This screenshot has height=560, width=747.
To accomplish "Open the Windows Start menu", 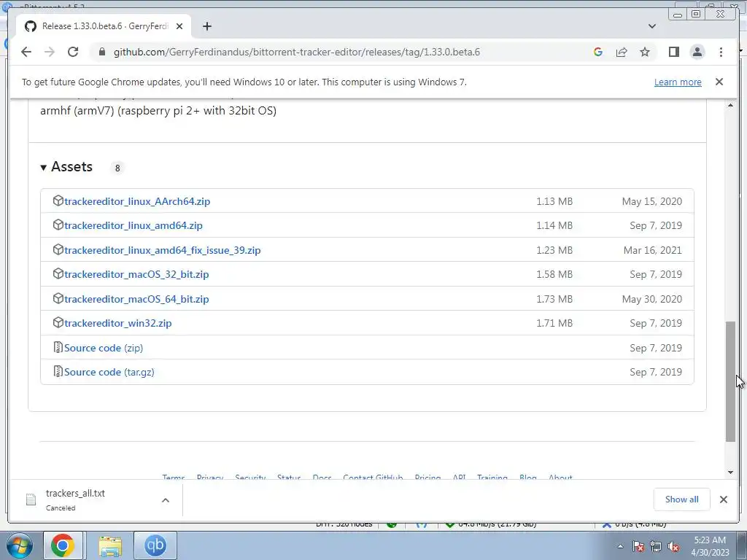I will [19, 545].
